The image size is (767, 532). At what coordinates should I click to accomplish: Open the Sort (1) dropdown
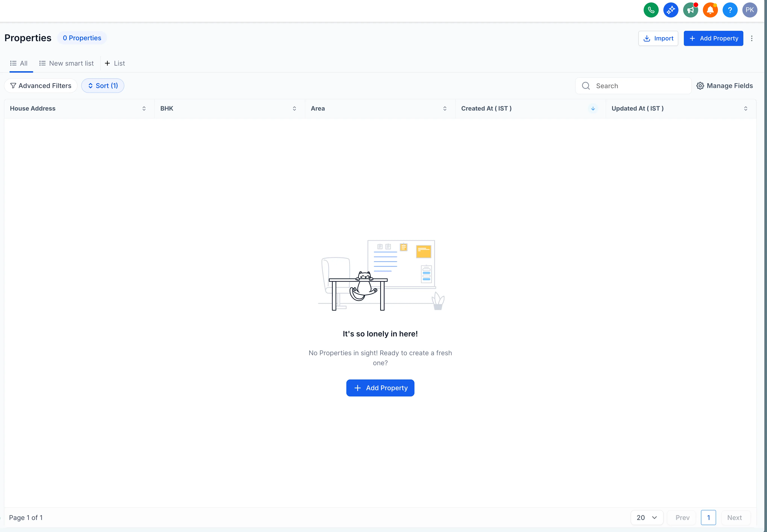click(103, 86)
